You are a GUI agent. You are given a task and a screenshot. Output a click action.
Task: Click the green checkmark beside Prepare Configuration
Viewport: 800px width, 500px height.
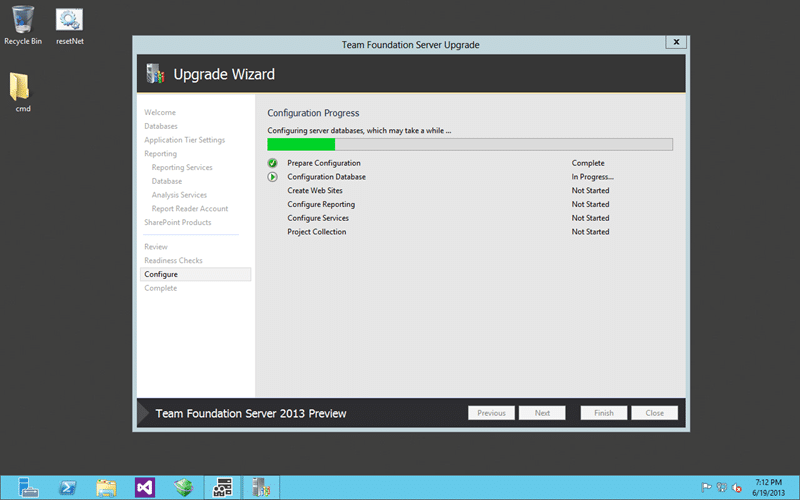(x=272, y=163)
